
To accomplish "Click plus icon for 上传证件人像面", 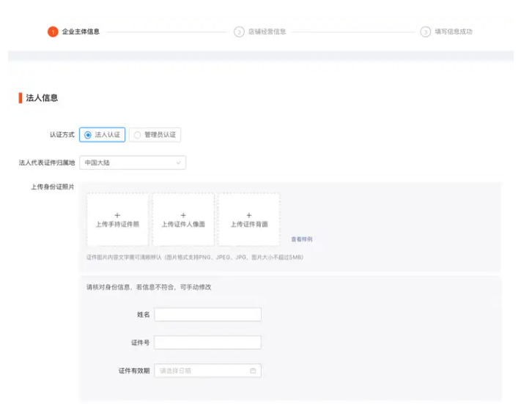I will [x=183, y=215].
